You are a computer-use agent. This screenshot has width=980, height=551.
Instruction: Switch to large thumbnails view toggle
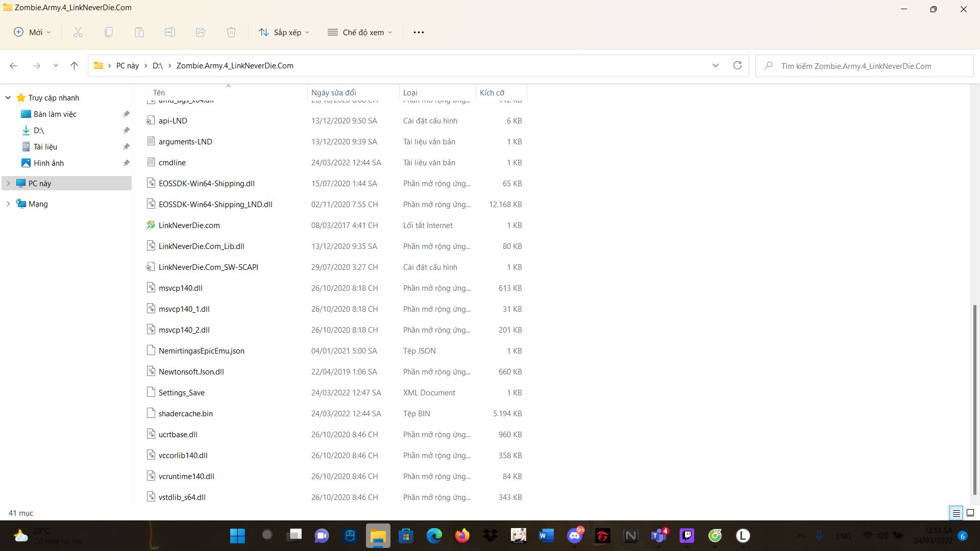[970, 513]
